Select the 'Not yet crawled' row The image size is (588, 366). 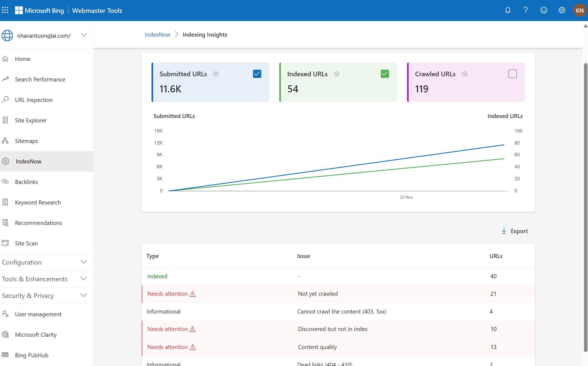(338, 294)
